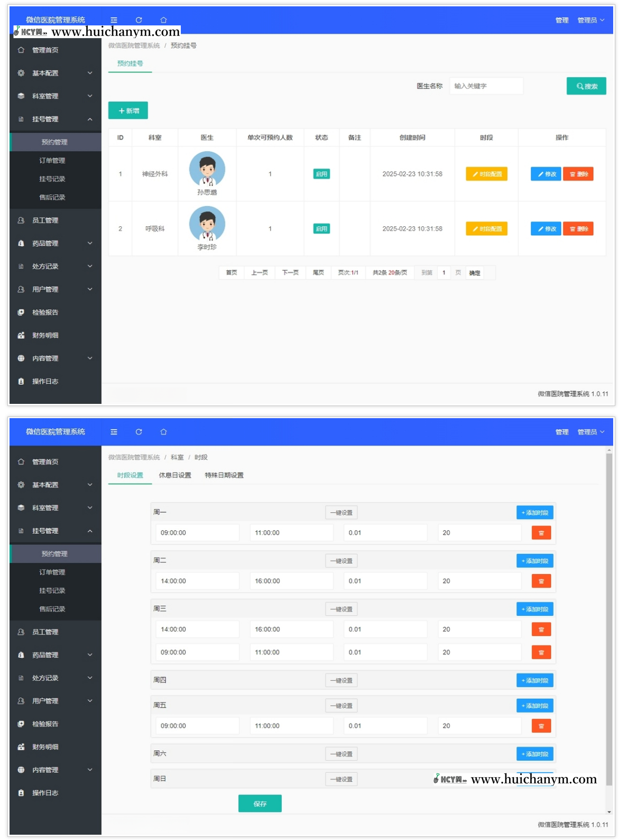
Task: Delete the 周五 09:00:00 time slot
Action: [541, 726]
